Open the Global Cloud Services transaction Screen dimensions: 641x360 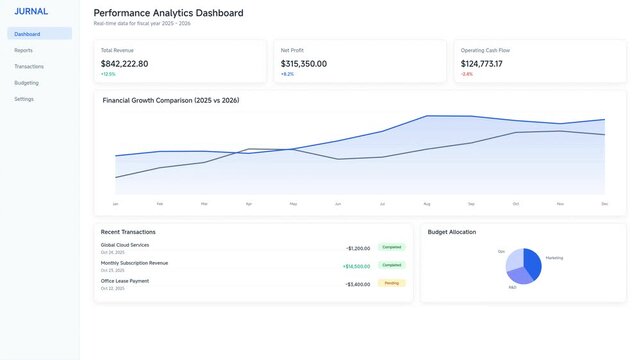click(125, 245)
